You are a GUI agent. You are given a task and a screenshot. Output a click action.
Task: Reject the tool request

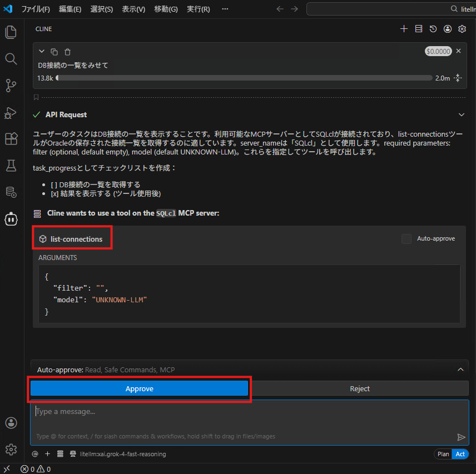(360, 388)
